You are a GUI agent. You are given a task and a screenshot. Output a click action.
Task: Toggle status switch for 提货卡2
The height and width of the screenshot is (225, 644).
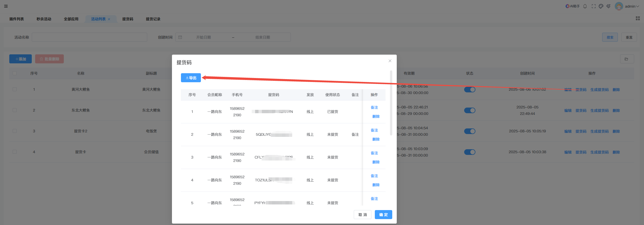pos(470,131)
